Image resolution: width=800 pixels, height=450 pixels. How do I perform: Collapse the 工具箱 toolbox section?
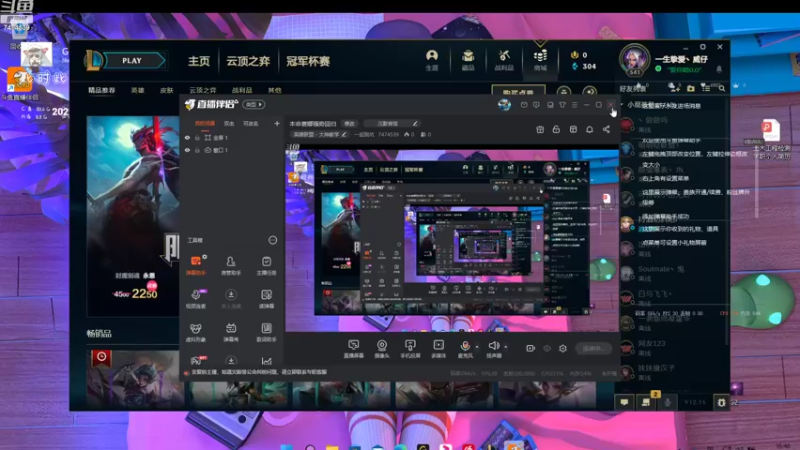pyautogui.click(x=273, y=240)
